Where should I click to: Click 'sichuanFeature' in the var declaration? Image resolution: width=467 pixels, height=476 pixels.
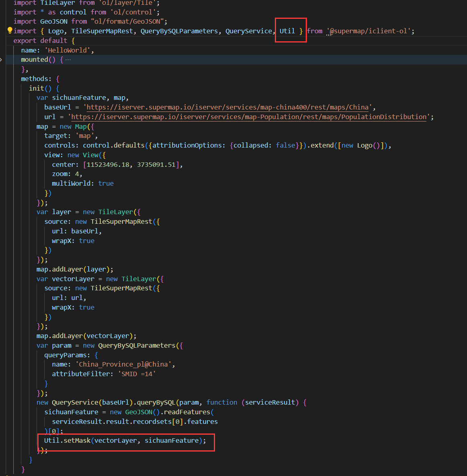click(x=79, y=98)
